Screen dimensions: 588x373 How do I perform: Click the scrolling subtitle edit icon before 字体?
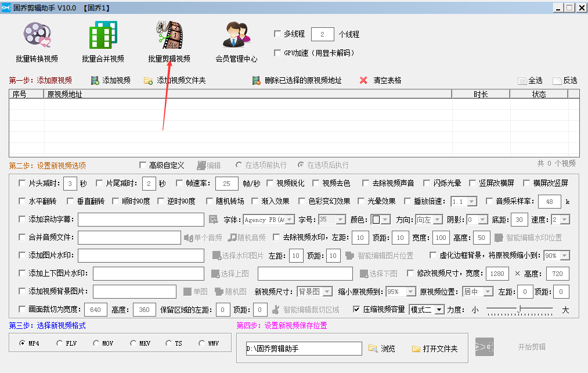[214, 220]
